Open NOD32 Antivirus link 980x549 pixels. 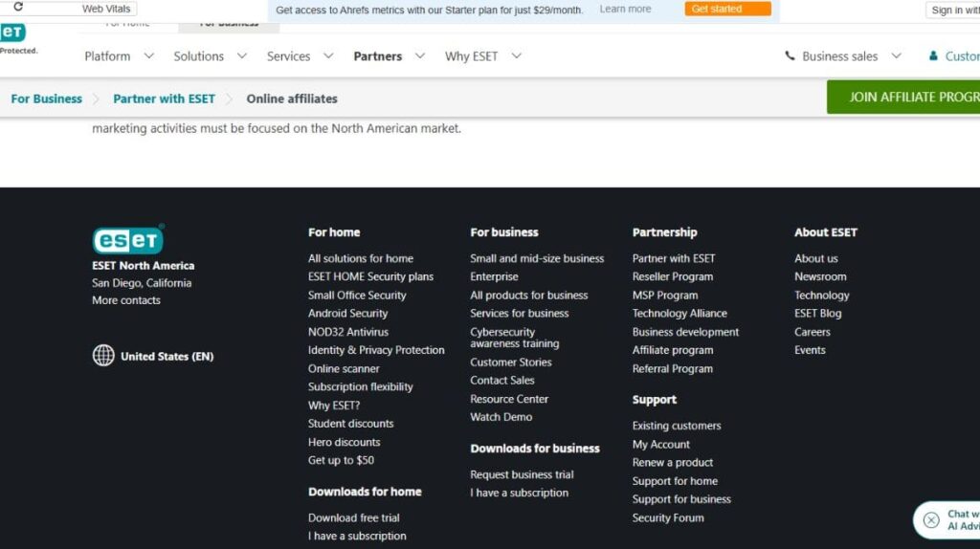[348, 332]
